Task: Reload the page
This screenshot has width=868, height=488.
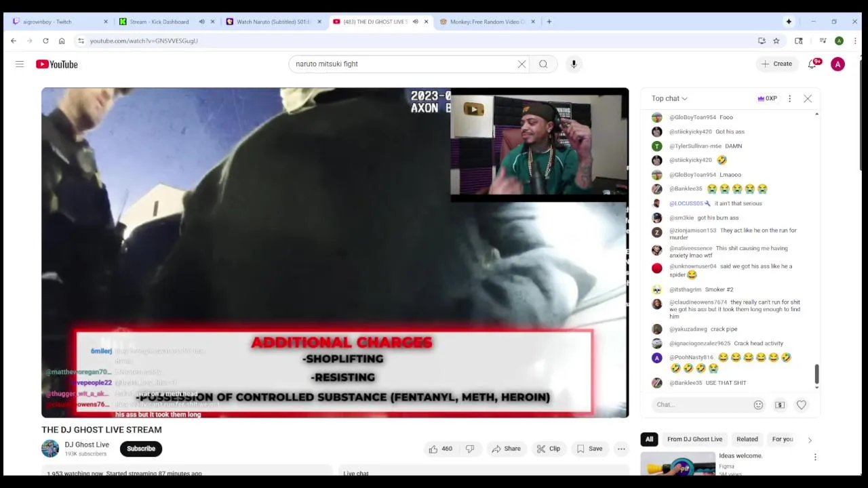Action: 45,41
